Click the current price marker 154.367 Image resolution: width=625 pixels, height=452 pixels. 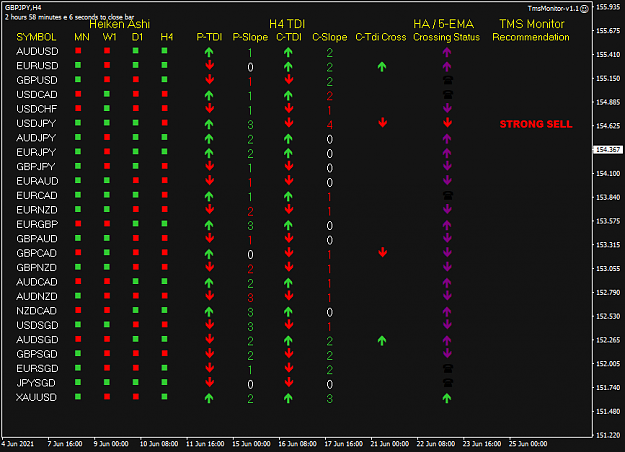608,149
